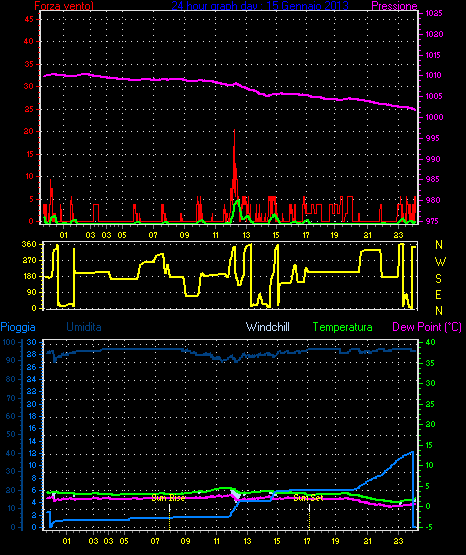Click pressure axis value 980
Viewport: 466px width, 555px height.
433,200
